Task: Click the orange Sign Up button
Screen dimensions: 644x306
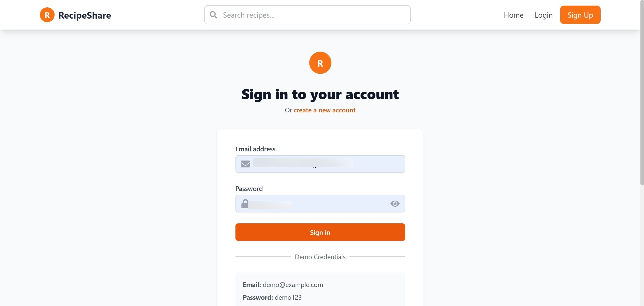Action: [580, 15]
